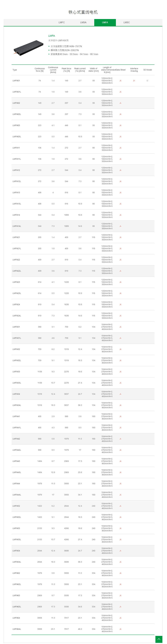Screen dimensions: 167x644
Task: Open the LMFA02L data sheet PDF icon
Action: [120, 114]
